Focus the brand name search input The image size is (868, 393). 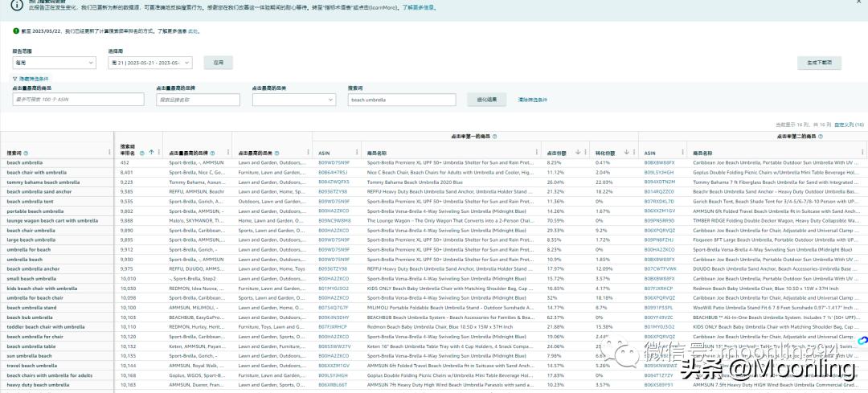click(199, 100)
